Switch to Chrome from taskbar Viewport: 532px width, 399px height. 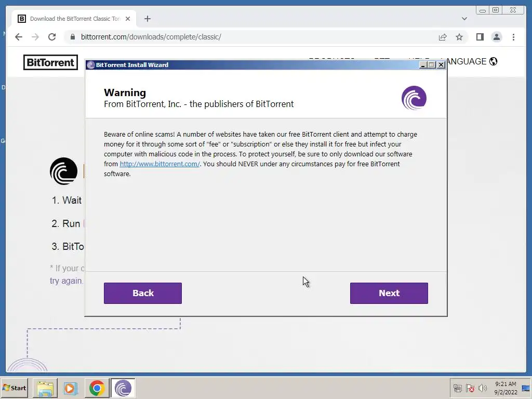[x=97, y=388]
